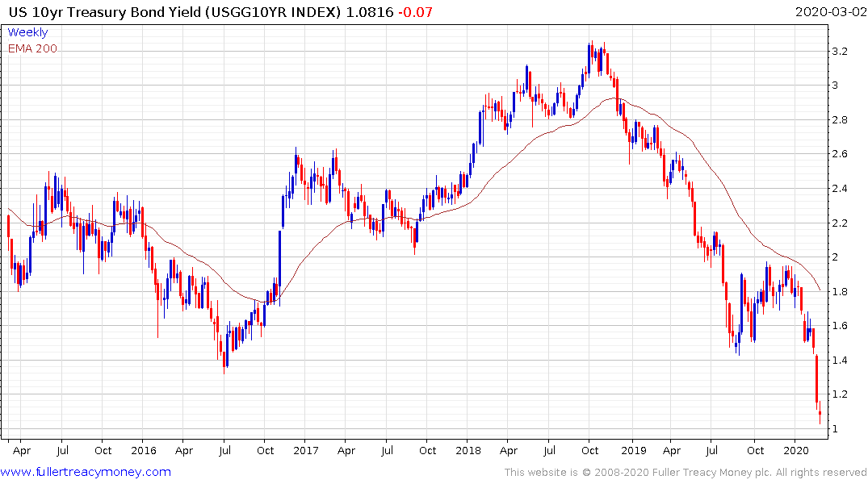Click the 1.6 y-axis label
Image resolution: width=868 pixels, height=484 pixels.
[x=840, y=326]
